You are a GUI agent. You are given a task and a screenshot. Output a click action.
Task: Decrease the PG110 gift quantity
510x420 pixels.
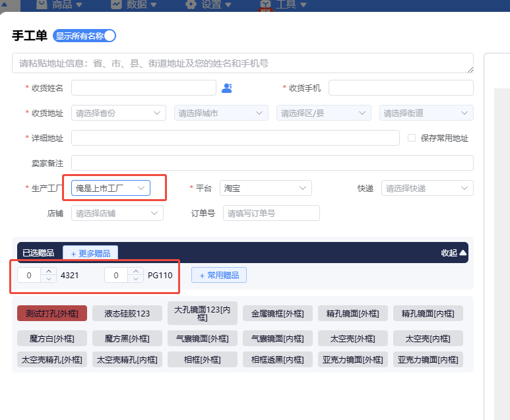pos(136,279)
